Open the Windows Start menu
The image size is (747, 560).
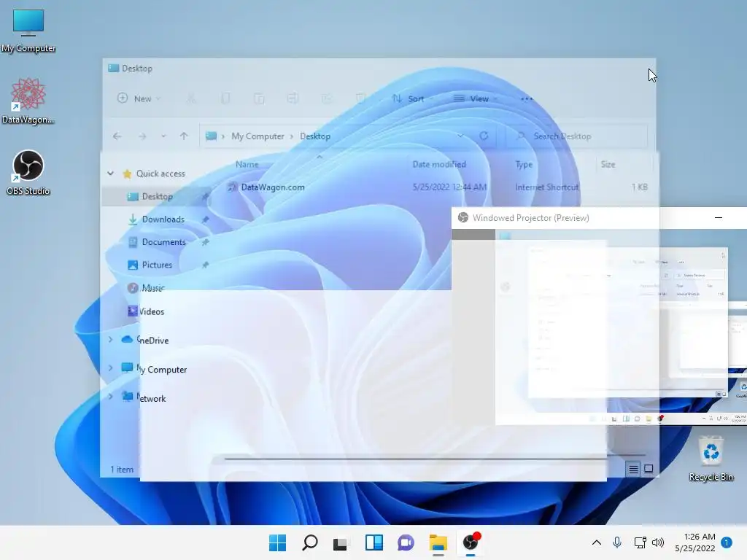[x=277, y=542]
